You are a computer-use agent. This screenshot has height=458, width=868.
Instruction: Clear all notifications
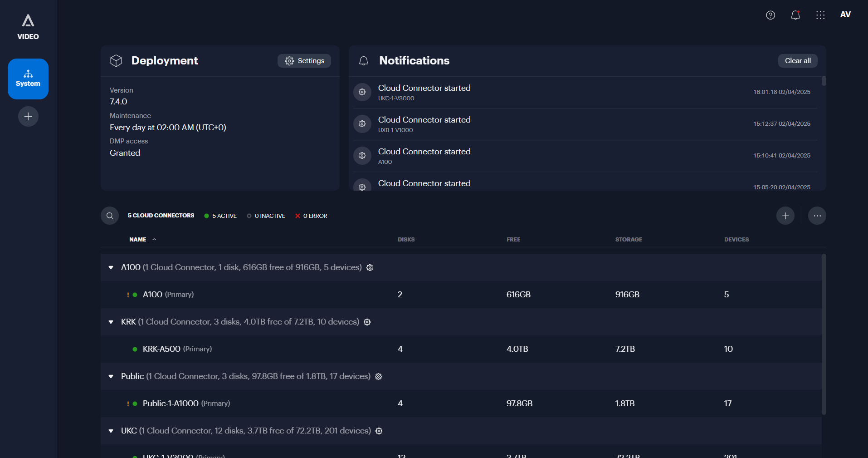798,61
